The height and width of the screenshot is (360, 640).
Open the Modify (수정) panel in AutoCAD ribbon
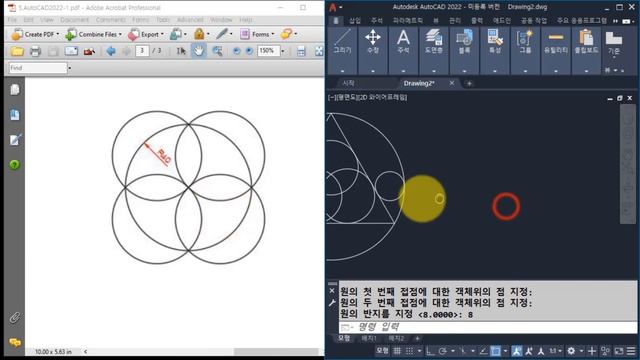pyautogui.click(x=373, y=50)
